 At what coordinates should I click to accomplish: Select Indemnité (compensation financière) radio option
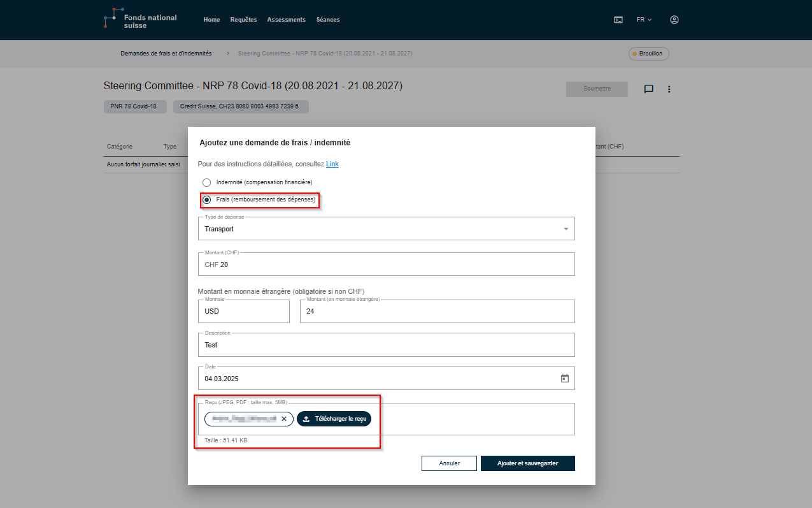point(206,182)
